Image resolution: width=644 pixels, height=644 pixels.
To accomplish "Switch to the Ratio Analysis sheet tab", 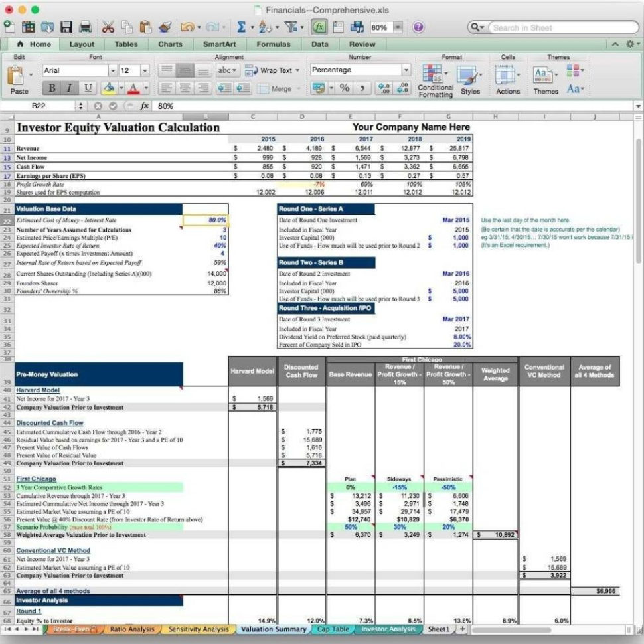I will pyautogui.click(x=132, y=629).
